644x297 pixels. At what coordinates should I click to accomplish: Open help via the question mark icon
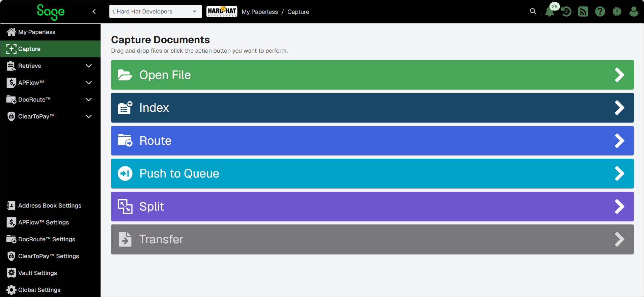[x=600, y=12]
